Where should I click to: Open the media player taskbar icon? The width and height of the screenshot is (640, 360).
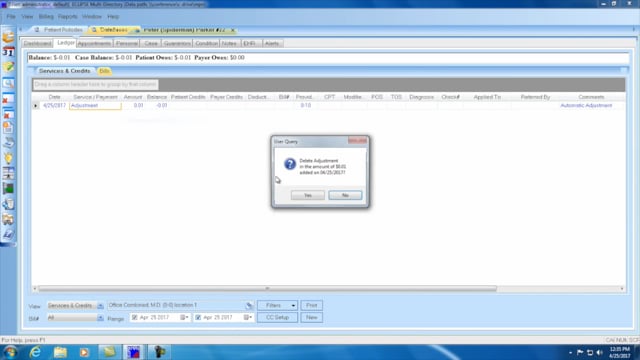tap(84, 352)
